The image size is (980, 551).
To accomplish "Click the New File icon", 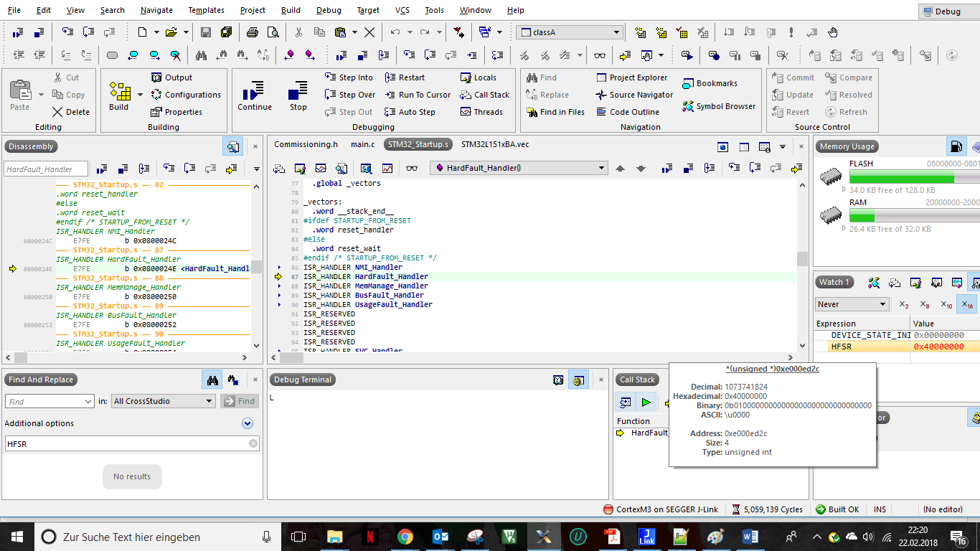I will point(143,32).
